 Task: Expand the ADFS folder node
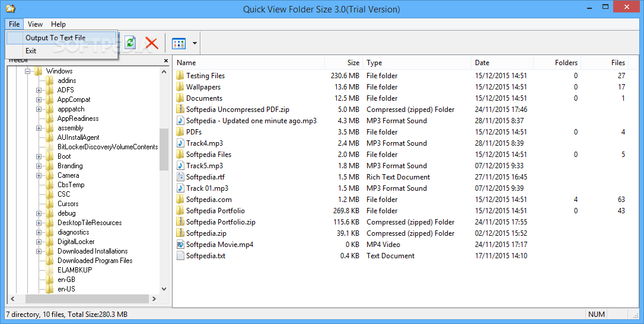tap(39, 90)
